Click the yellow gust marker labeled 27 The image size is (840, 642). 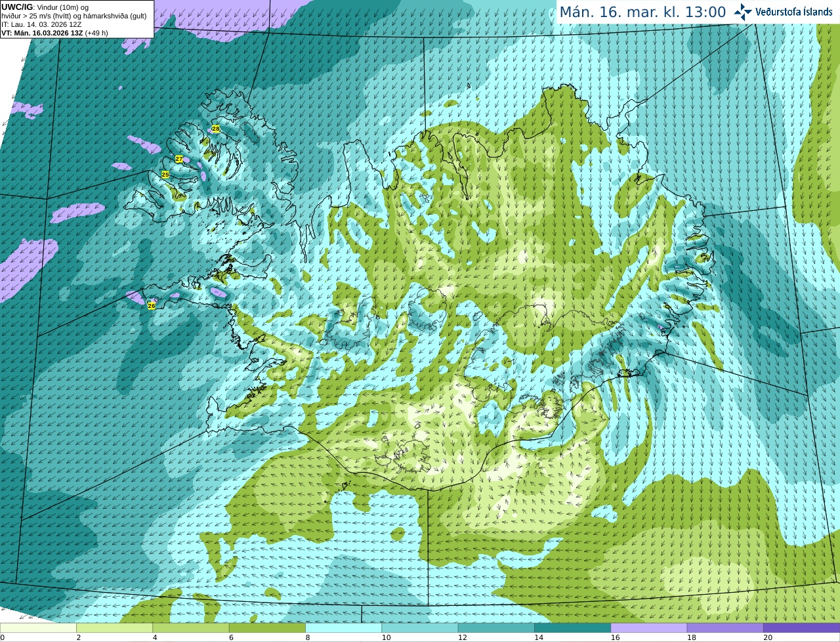coord(178,159)
